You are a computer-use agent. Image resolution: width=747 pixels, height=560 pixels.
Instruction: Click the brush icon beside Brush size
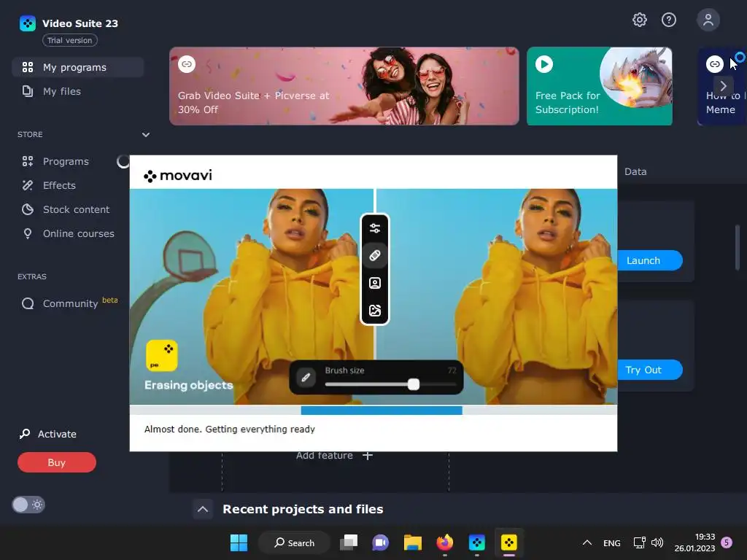[306, 378]
